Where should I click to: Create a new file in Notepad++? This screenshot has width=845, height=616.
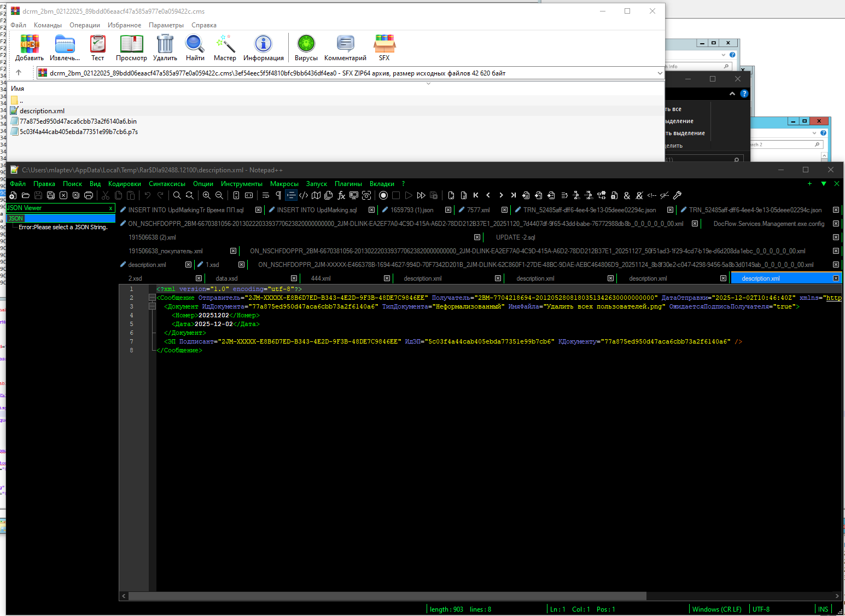(x=13, y=195)
